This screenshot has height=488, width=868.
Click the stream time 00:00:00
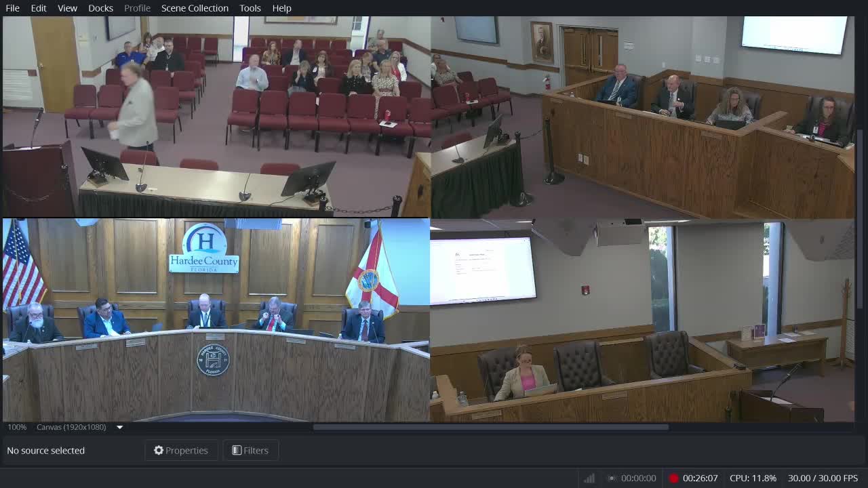pos(639,479)
